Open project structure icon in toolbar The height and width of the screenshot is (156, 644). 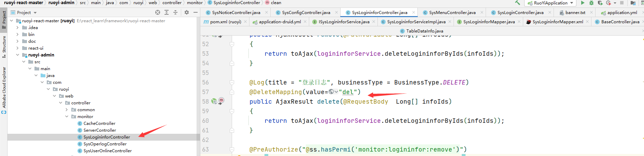point(633,3)
